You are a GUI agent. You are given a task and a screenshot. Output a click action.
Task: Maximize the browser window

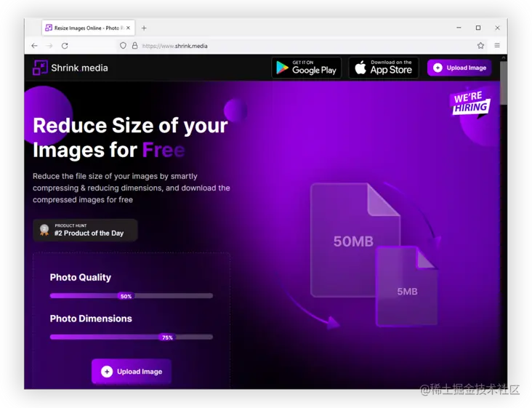point(478,28)
